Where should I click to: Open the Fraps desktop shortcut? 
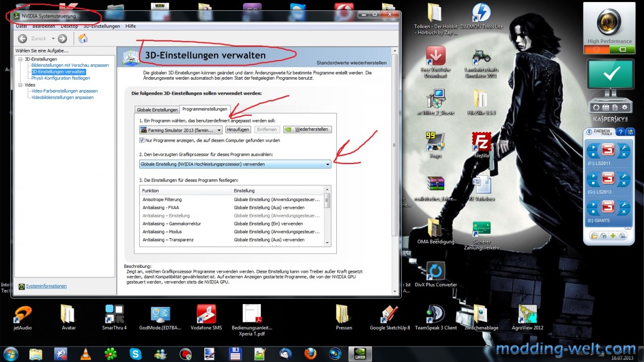point(436,144)
